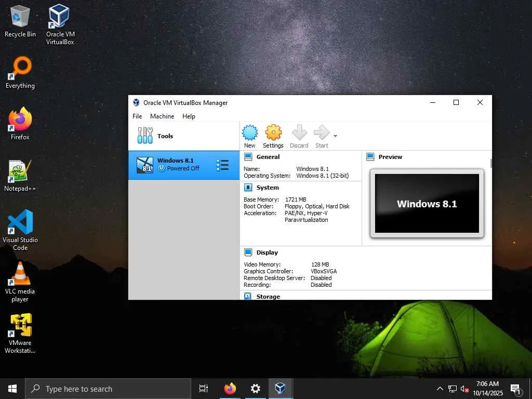Open the notification center icon
The image size is (532, 399).
(x=516, y=389)
